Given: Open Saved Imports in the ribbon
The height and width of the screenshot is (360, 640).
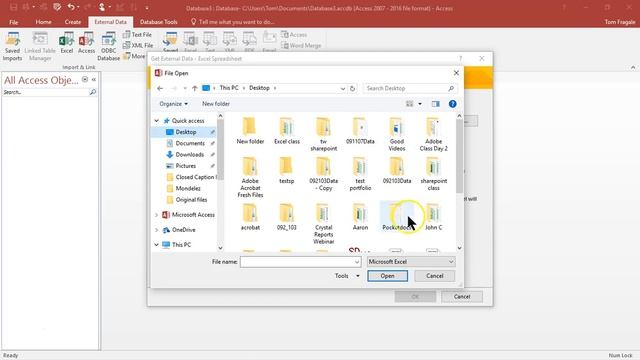Looking at the screenshot, I should click(x=12, y=46).
